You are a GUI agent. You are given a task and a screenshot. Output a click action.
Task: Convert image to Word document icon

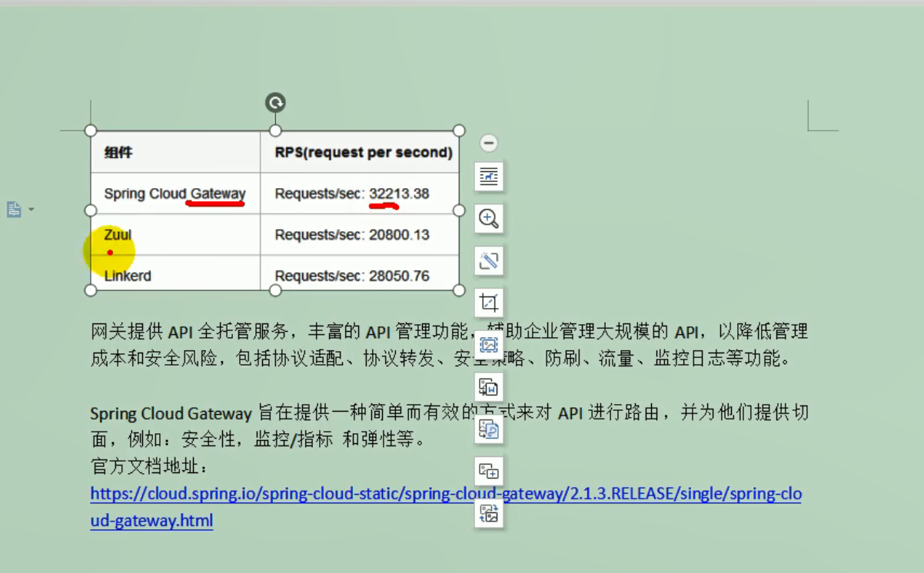coord(489,386)
